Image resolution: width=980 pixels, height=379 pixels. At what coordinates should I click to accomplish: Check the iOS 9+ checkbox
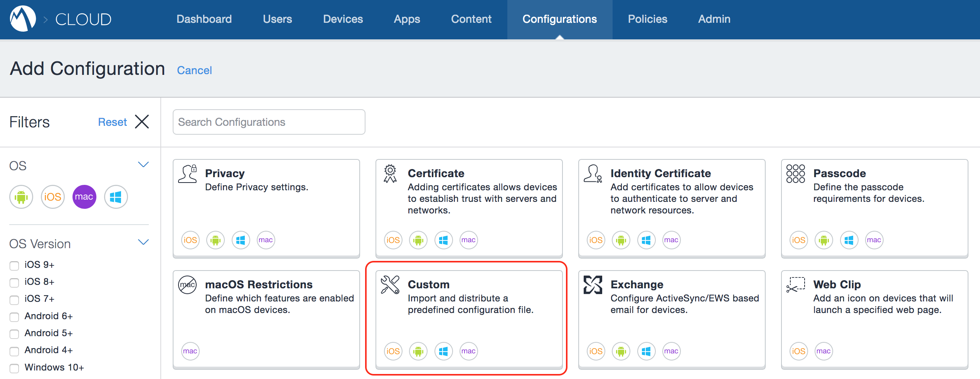point(14,266)
